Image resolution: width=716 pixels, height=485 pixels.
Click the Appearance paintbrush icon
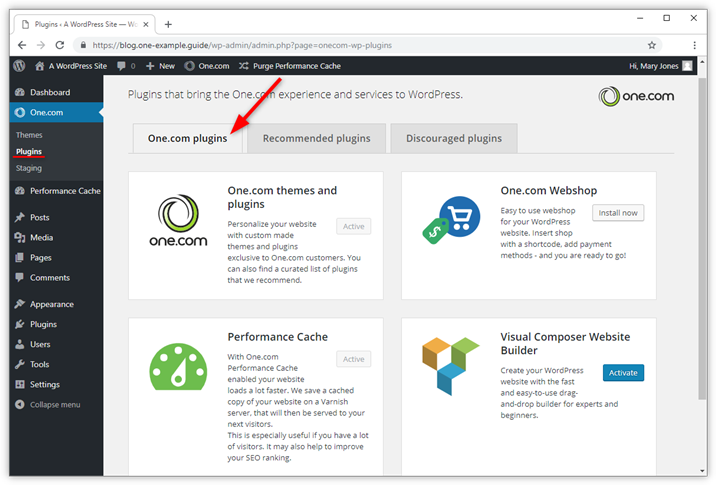tap(20, 304)
